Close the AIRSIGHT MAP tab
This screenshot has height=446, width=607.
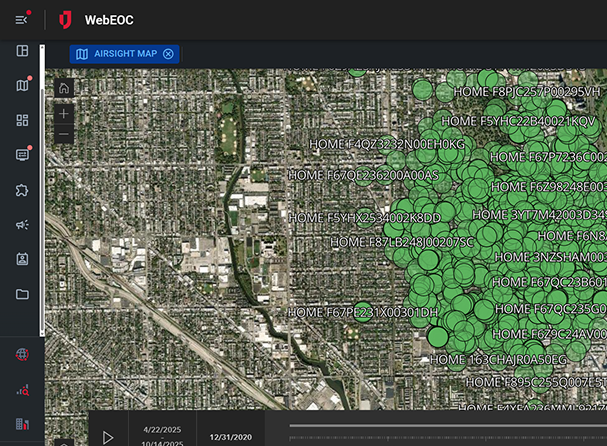(168, 54)
